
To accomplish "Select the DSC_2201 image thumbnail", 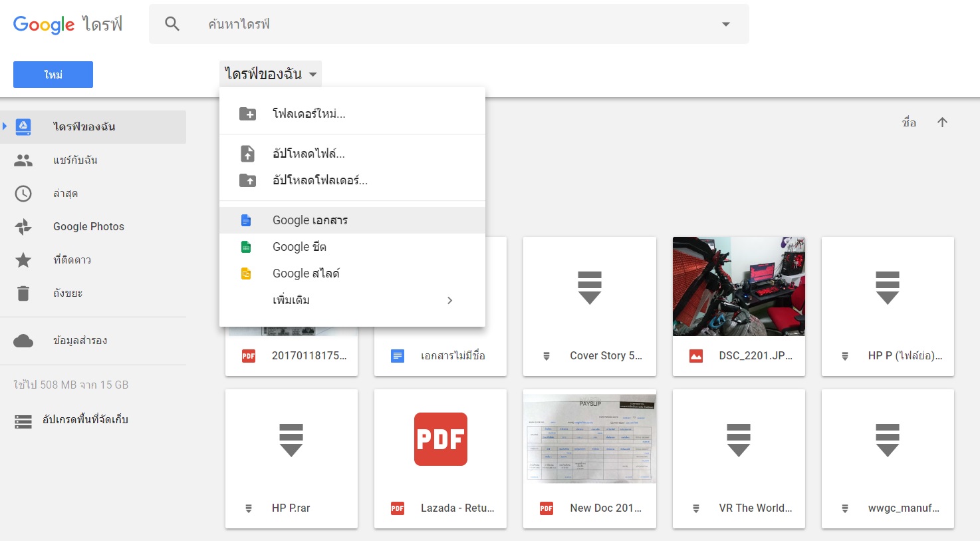I will [x=739, y=287].
